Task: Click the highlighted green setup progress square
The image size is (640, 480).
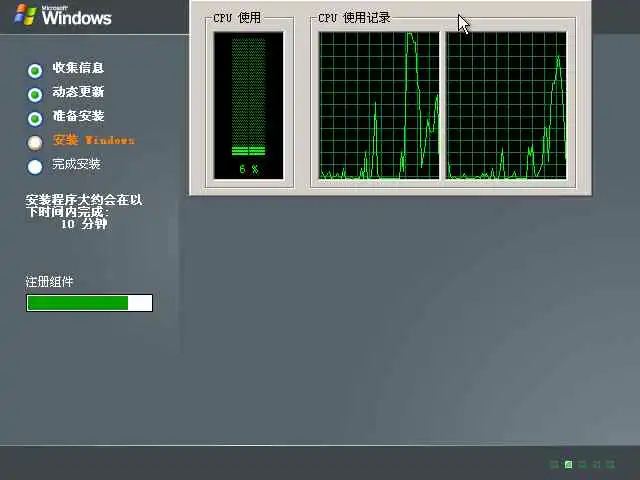Action: coord(568,464)
